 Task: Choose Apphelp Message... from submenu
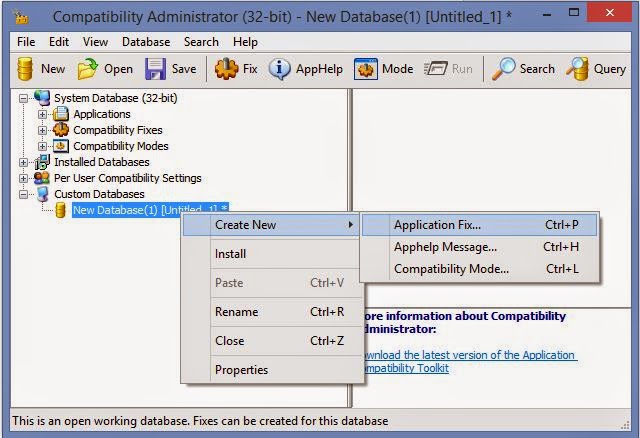480,247
